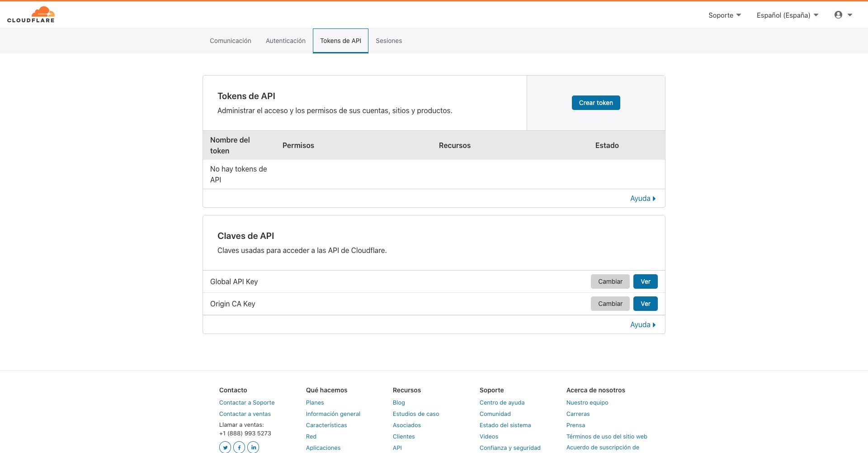Visit the Estado del sistema link
The height and width of the screenshot is (453, 868).
click(505, 425)
